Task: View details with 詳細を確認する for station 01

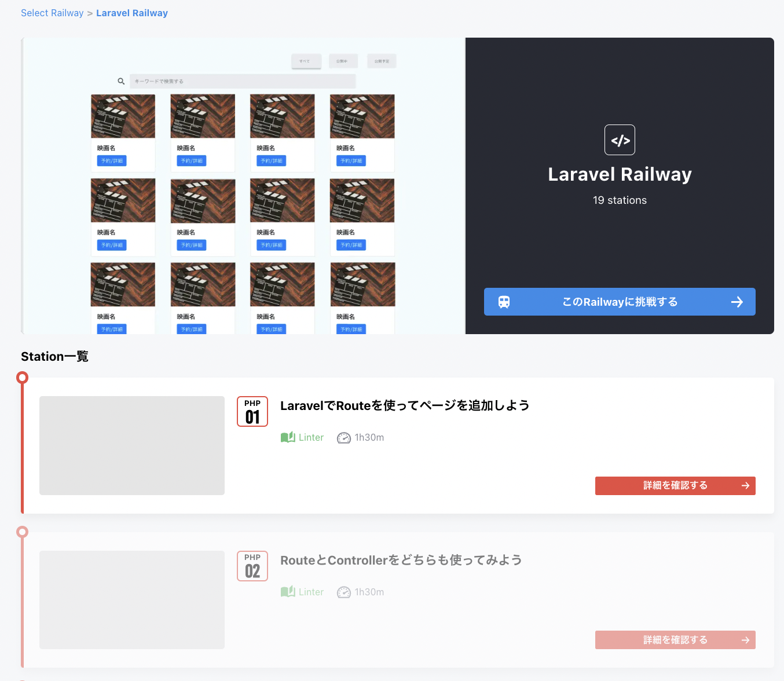Action: click(x=675, y=486)
